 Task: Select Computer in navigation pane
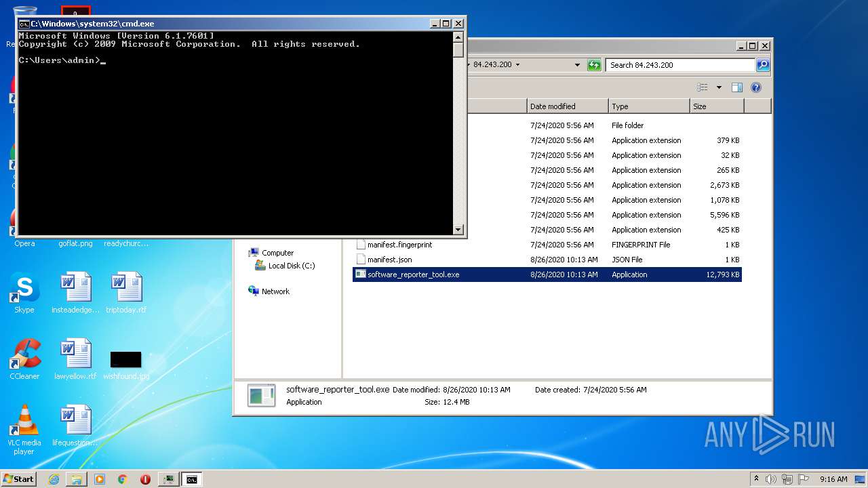[x=277, y=253]
